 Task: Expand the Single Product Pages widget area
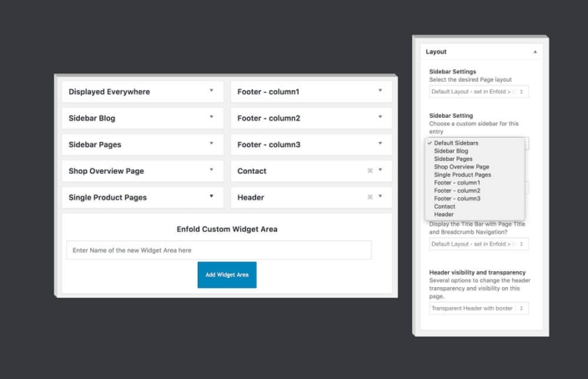click(x=211, y=197)
